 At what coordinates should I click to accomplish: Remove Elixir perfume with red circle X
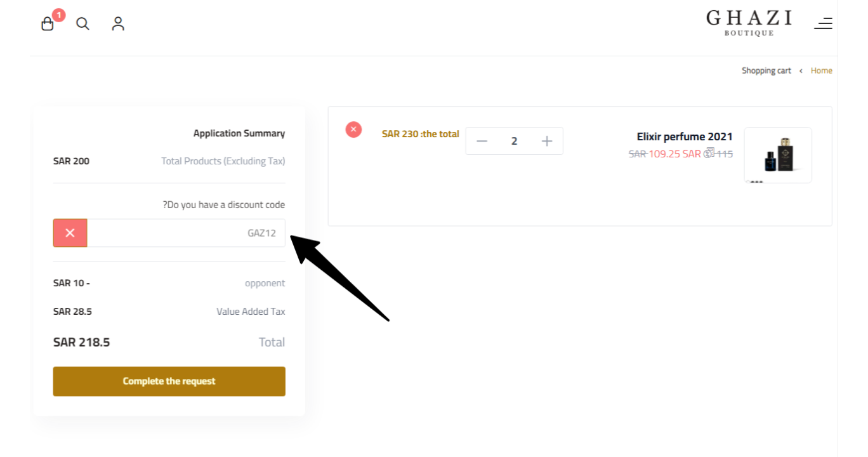[x=353, y=129]
